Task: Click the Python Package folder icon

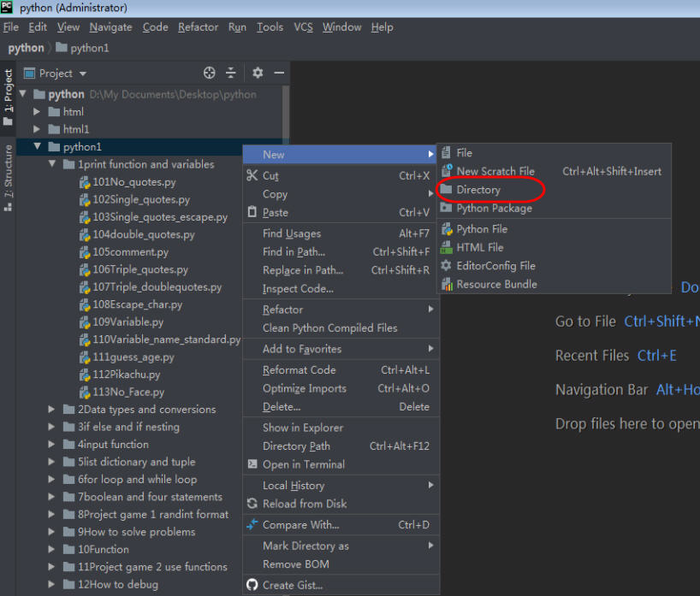Action: pos(446,208)
